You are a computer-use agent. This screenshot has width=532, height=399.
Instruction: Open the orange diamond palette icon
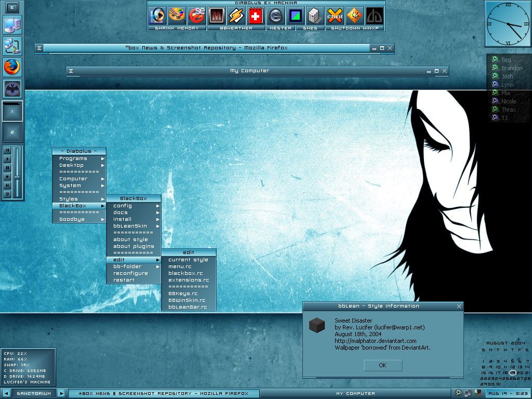pos(354,16)
